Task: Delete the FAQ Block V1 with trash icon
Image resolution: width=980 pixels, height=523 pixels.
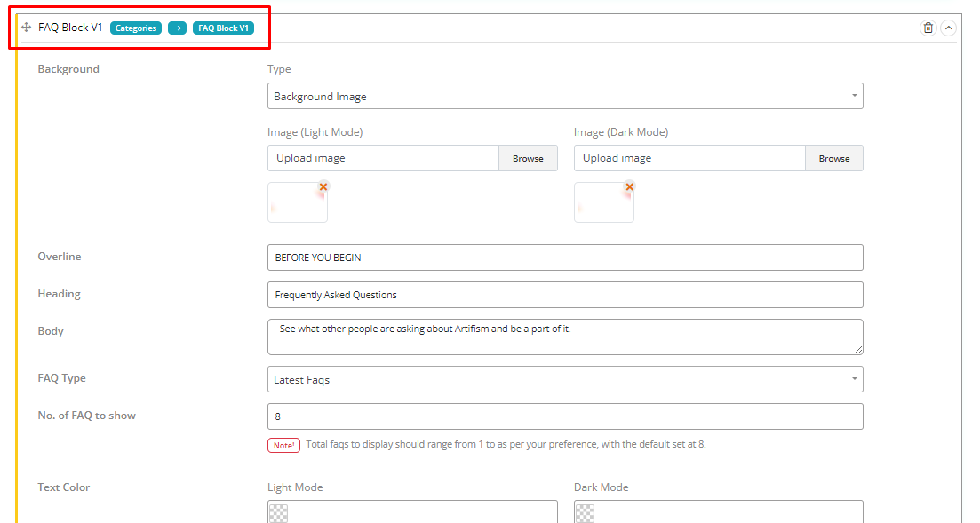Action: pos(928,28)
